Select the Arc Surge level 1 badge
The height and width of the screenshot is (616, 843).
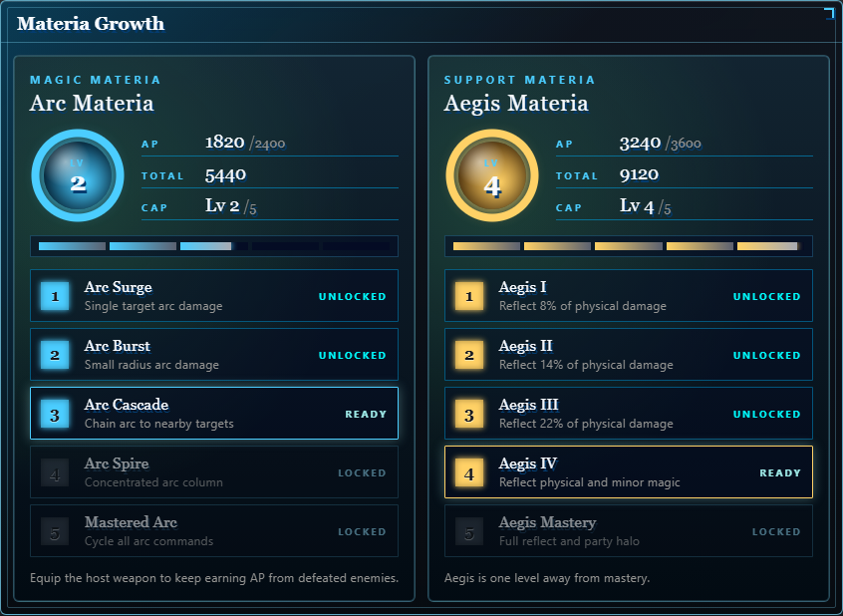55,296
